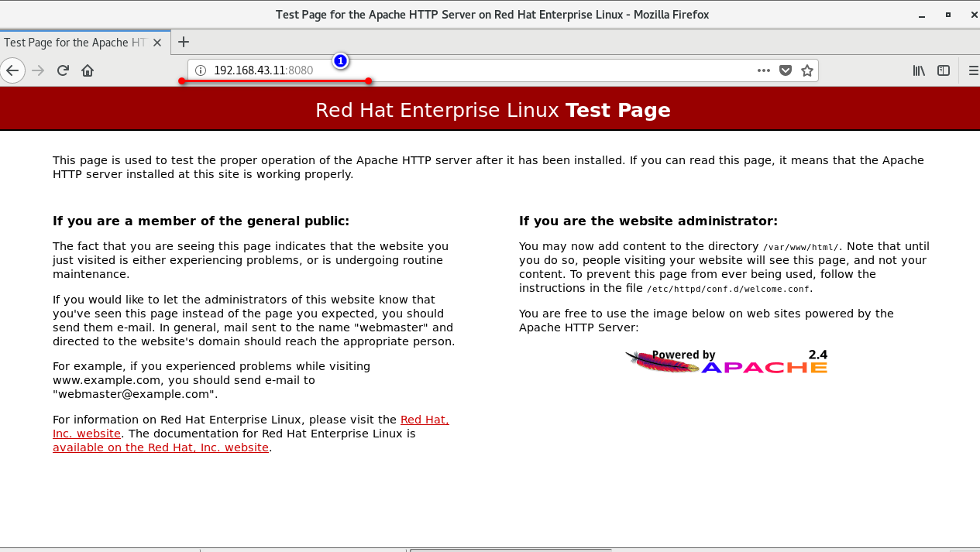Image resolution: width=980 pixels, height=552 pixels.
Task: Go back using the Back arrow button
Action: point(12,70)
